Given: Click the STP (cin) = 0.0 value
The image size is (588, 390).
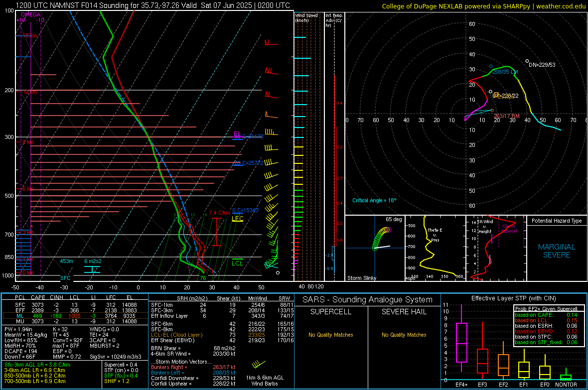Looking at the screenshot, I should coord(121,370).
